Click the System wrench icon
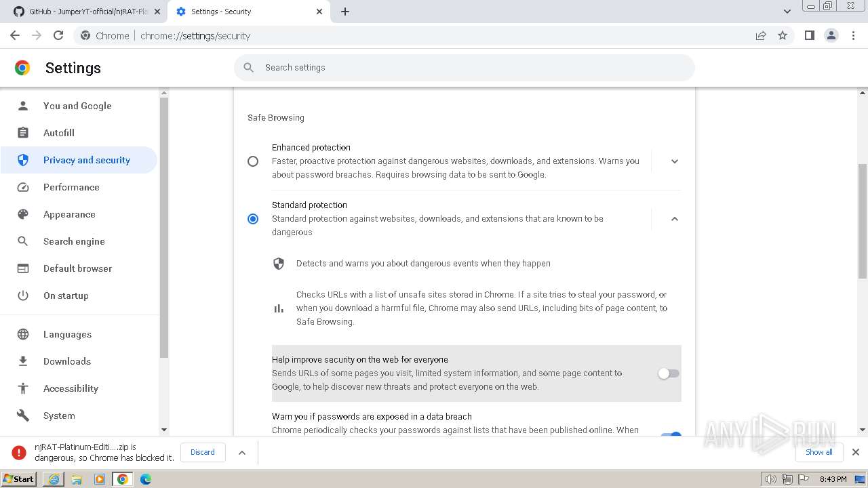 (23, 415)
